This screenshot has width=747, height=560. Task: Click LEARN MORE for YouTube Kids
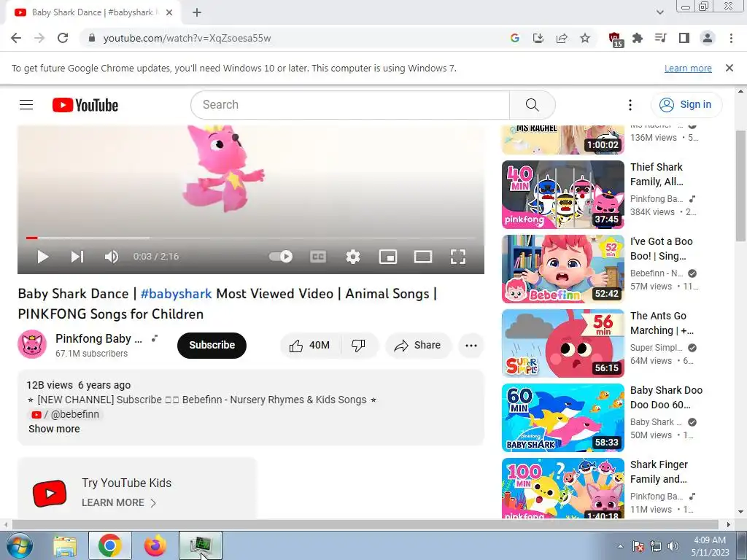pyautogui.click(x=119, y=503)
